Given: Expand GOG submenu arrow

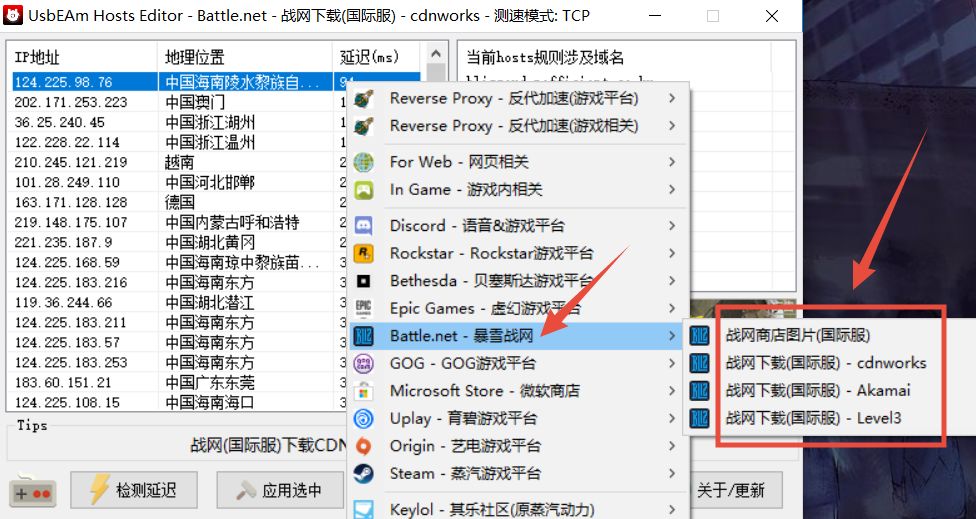Looking at the screenshot, I should [672, 363].
